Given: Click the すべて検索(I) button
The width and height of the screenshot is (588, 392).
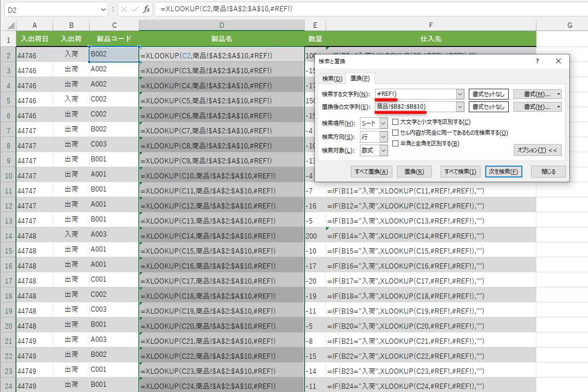Looking at the screenshot, I should tap(461, 172).
